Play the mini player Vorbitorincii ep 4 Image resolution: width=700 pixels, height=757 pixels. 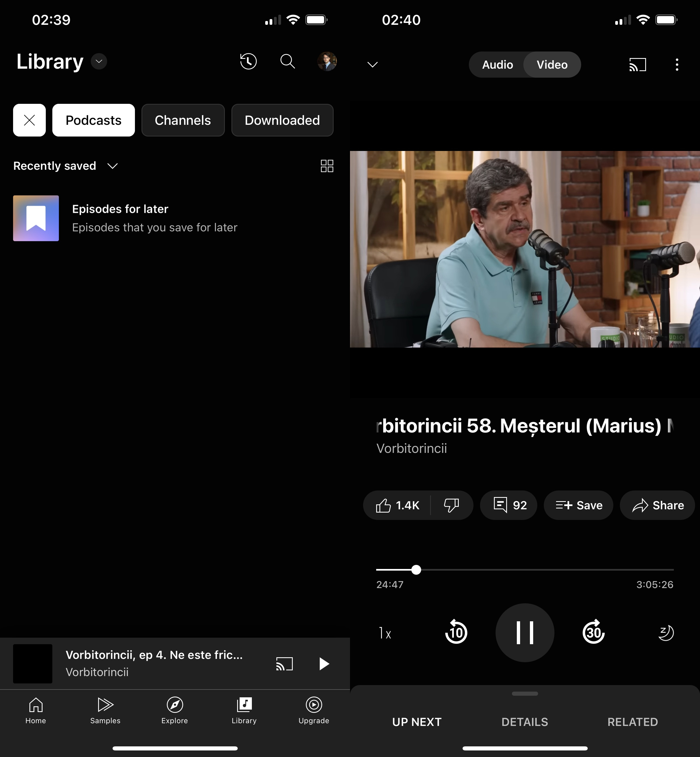324,664
